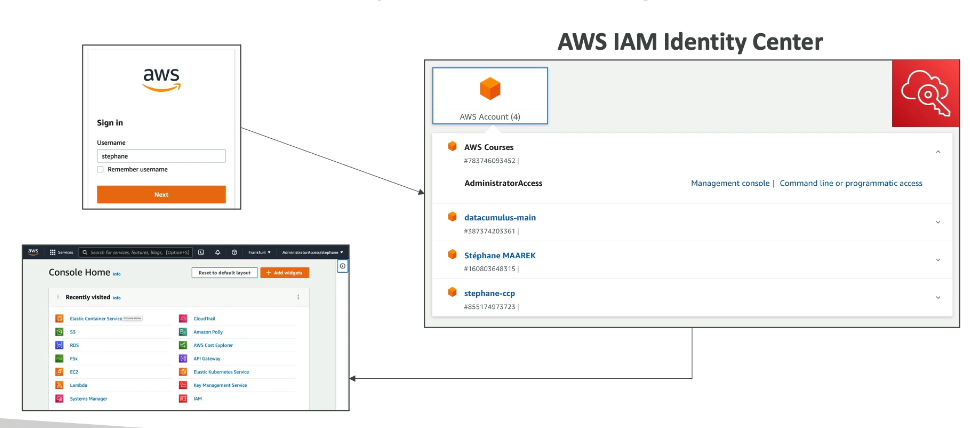Click the AWS logo in the console navbar
The image size is (970, 428).
click(x=33, y=252)
